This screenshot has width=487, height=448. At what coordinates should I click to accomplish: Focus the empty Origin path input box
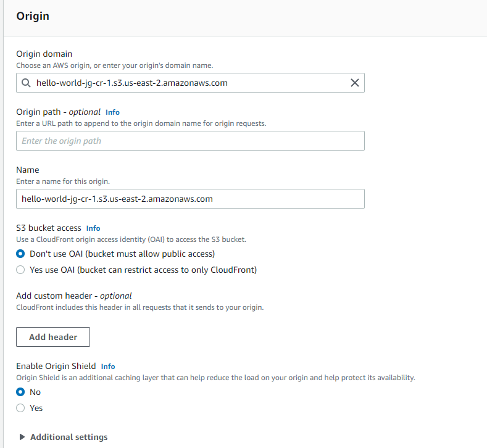tap(190, 141)
